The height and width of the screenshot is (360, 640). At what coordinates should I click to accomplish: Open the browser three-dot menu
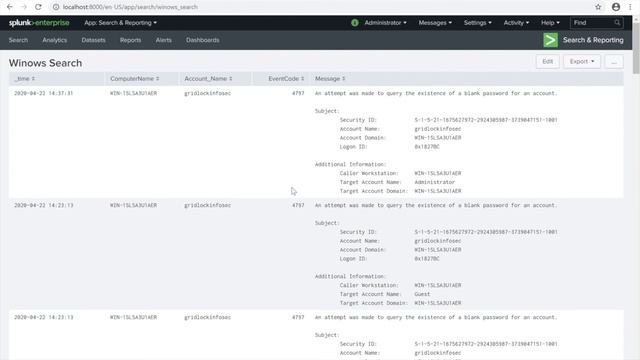(x=630, y=7)
